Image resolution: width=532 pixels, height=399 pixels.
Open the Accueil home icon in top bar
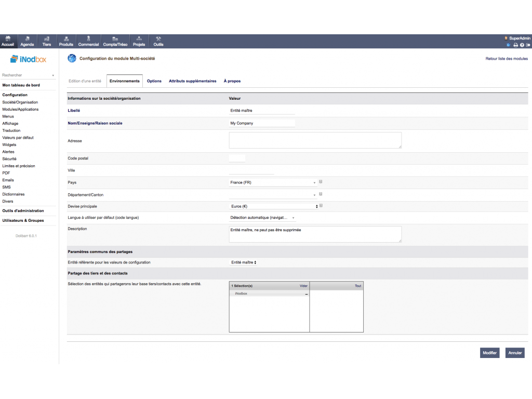(x=8, y=41)
